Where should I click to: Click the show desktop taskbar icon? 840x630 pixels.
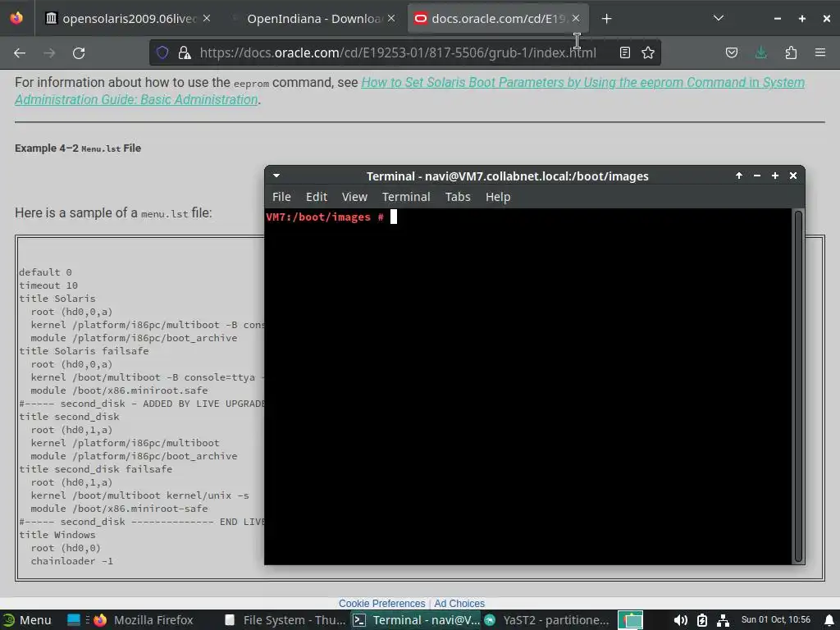73,620
